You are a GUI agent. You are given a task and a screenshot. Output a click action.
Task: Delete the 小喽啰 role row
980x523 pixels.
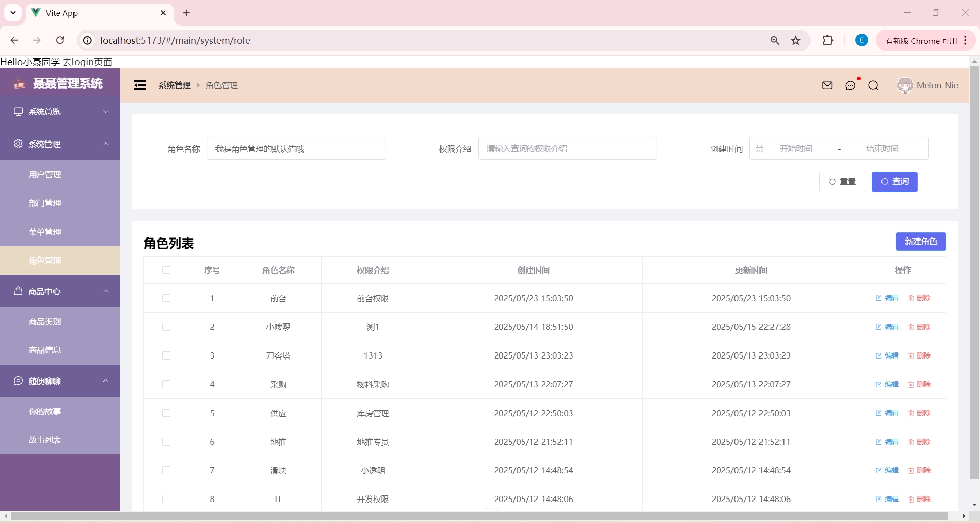click(x=919, y=327)
